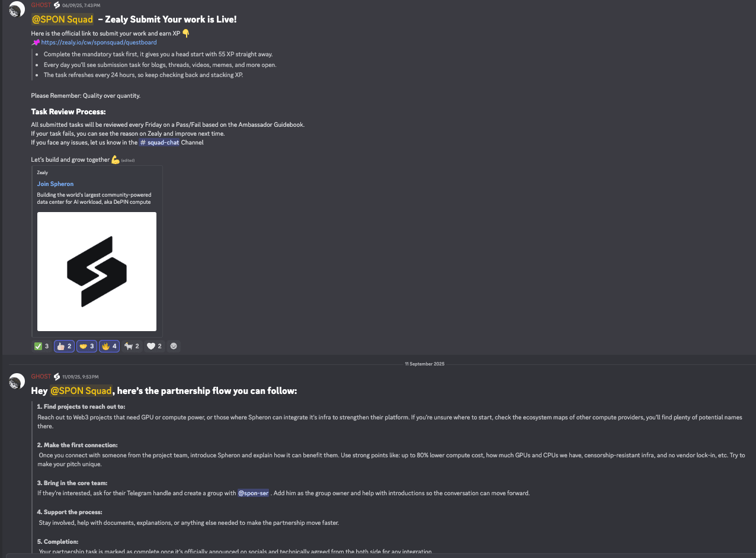
Task: Open the add reaction smiley picker
Action: click(x=174, y=346)
